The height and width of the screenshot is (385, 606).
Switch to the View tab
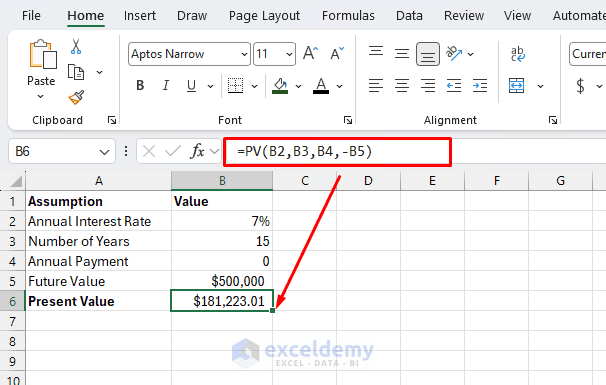click(517, 15)
